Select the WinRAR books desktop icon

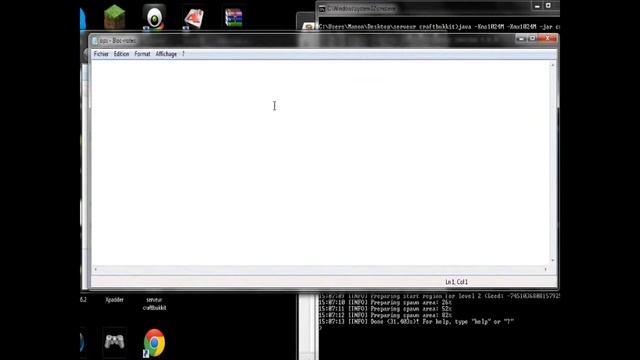(x=233, y=18)
